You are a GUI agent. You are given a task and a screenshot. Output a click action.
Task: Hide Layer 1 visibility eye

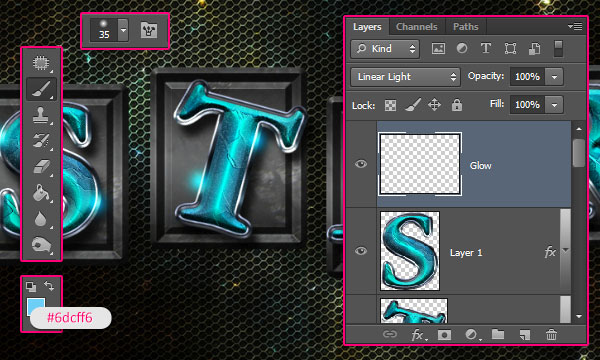(x=360, y=251)
